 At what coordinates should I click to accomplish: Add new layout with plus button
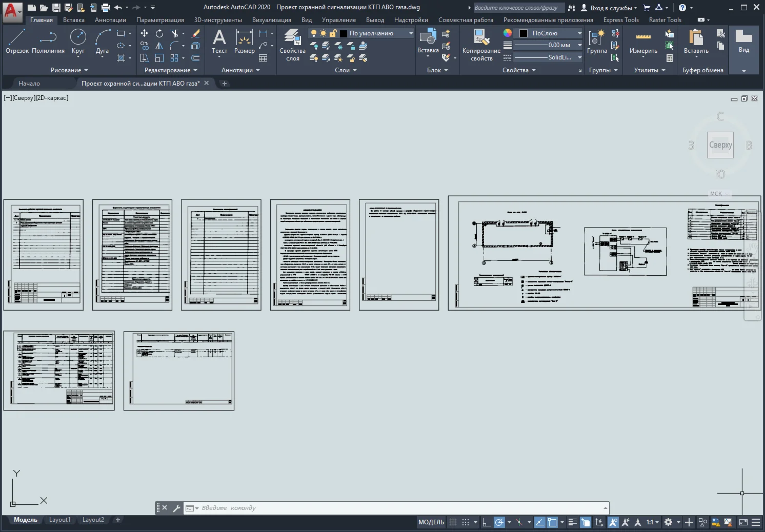[x=118, y=520]
